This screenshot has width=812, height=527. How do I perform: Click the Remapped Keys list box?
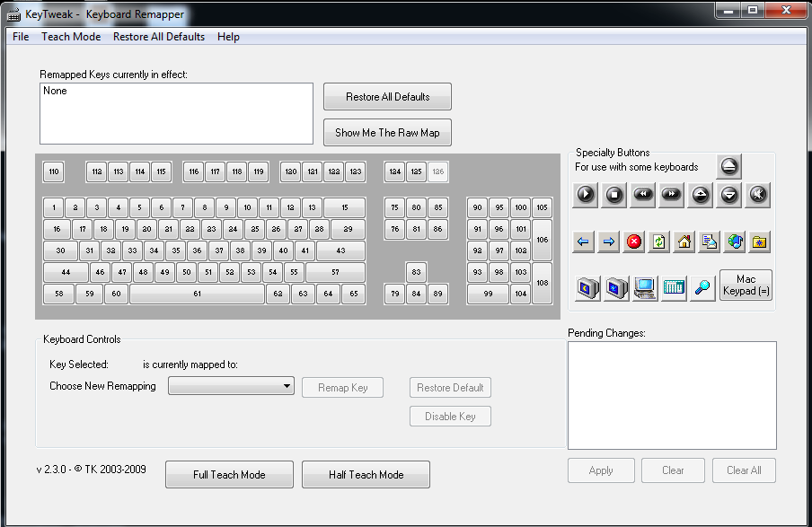point(177,113)
